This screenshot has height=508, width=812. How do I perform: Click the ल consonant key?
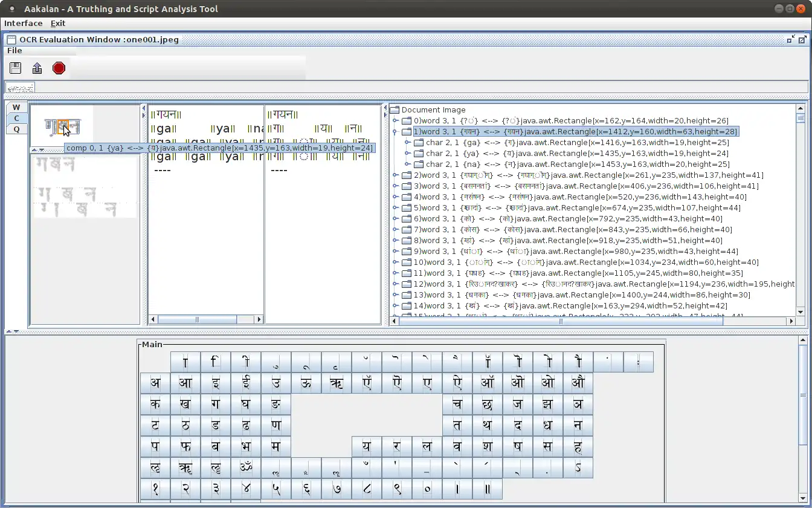point(427,446)
